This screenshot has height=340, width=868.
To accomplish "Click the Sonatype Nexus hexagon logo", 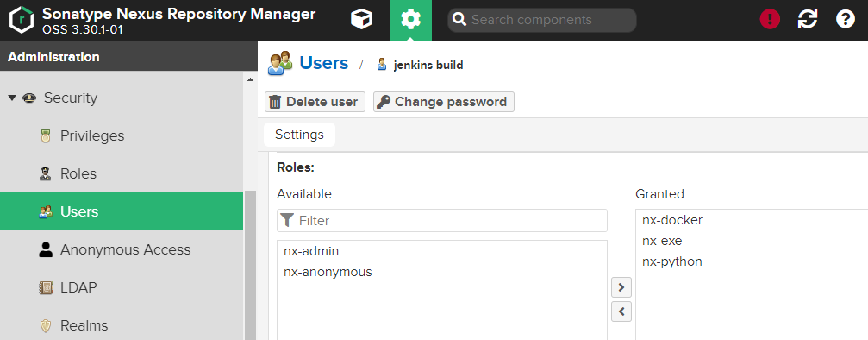I will click(21, 20).
